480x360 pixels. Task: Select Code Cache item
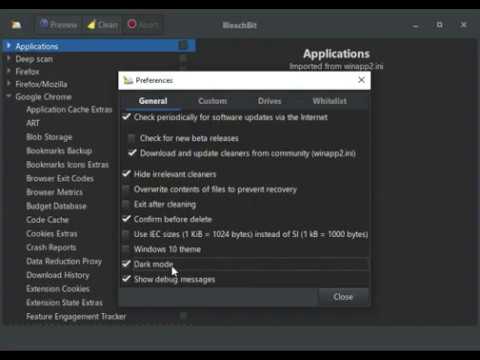click(48, 220)
